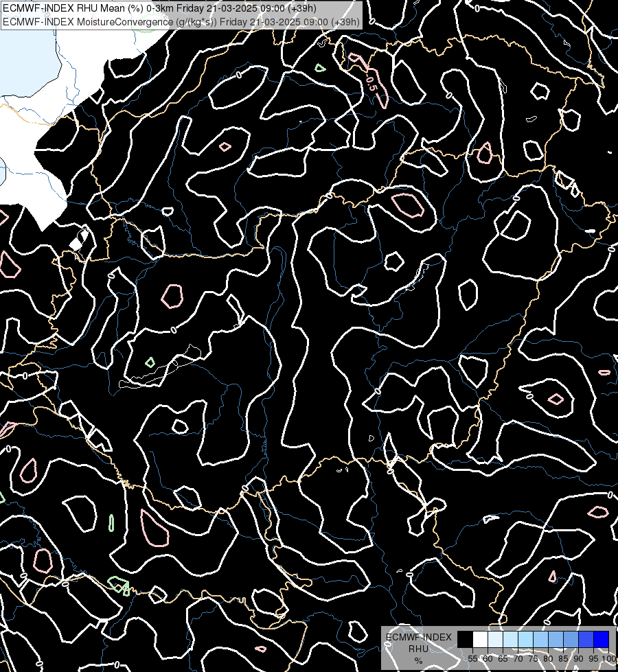The width and height of the screenshot is (618, 672).
Task: Click the legend label 90
Action: click(579, 659)
